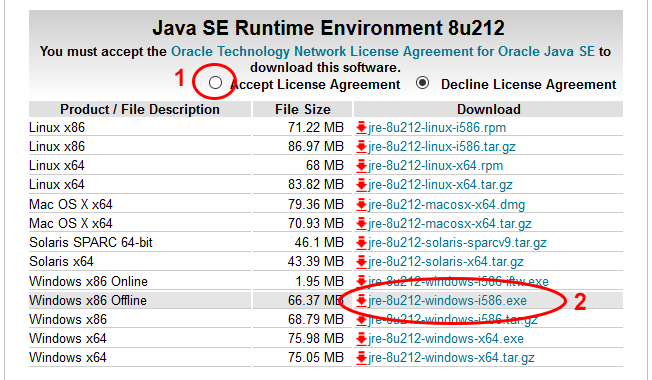Click the 1.95 MB file size cell

pyautogui.click(x=319, y=281)
